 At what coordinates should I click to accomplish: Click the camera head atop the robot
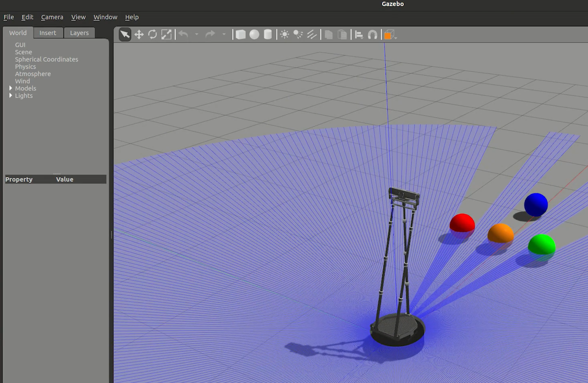pos(404,196)
